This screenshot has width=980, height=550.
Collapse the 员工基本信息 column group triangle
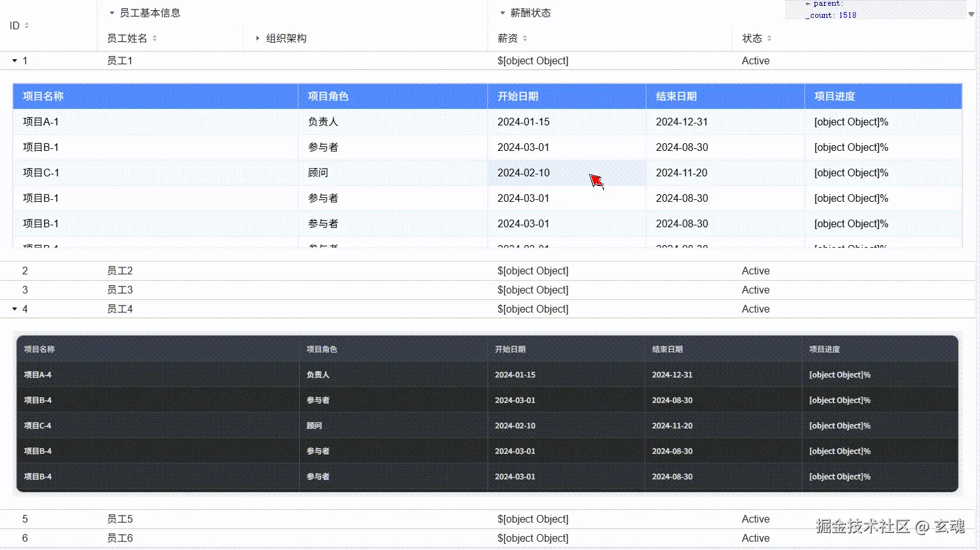coord(111,12)
